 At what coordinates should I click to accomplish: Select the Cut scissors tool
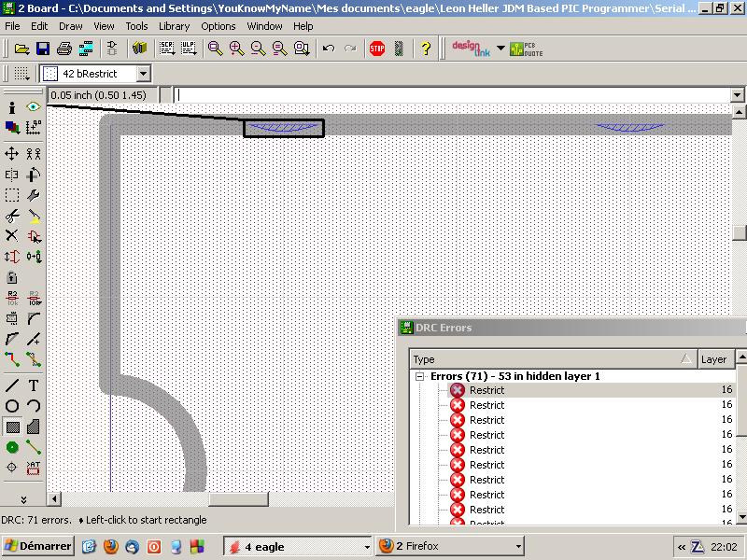pyautogui.click(x=12, y=217)
